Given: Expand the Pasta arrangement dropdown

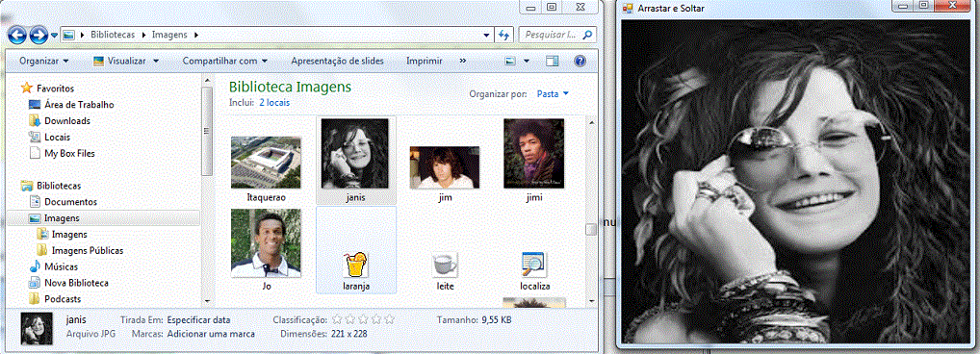Looking at the screenshot, I should pos(554,93).
